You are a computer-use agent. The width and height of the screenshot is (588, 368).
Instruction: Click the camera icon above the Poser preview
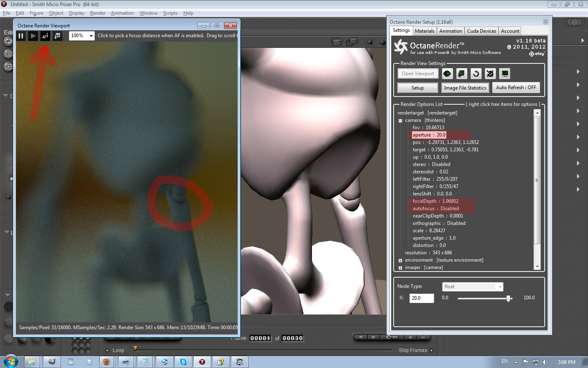[337, 42]
